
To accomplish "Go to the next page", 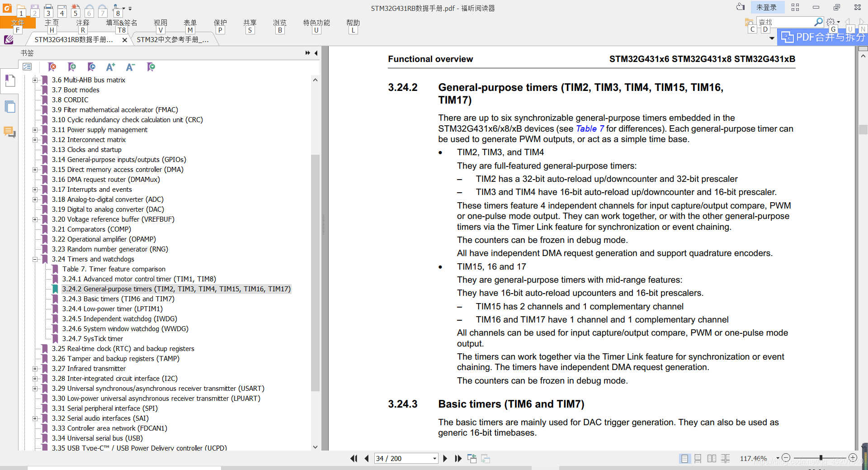I will pos(445,458).
